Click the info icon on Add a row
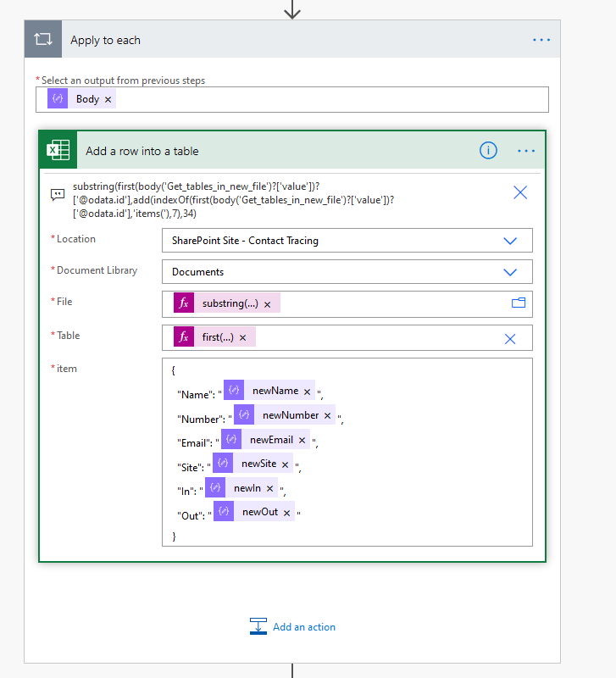Screen dimensions: 616x678 (488, 151)
